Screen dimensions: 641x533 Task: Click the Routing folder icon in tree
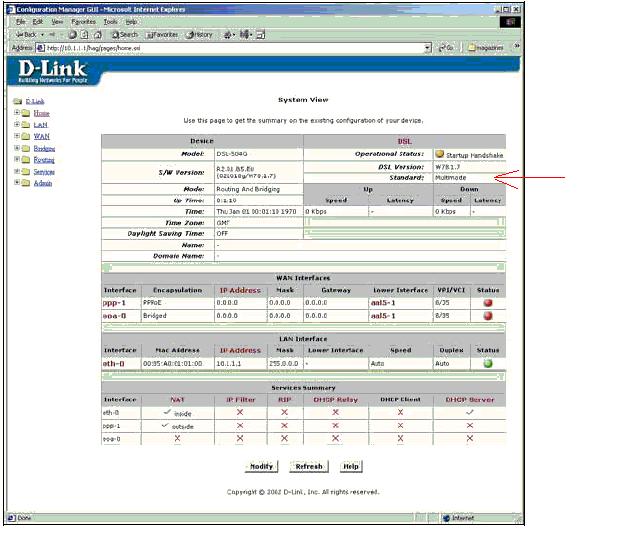point(26,160)
